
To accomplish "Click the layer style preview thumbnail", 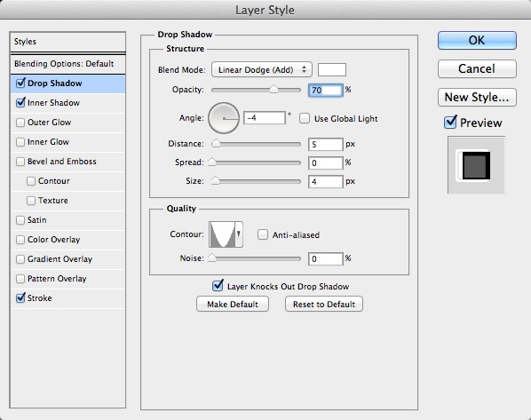I will click(x=476, y=165).
